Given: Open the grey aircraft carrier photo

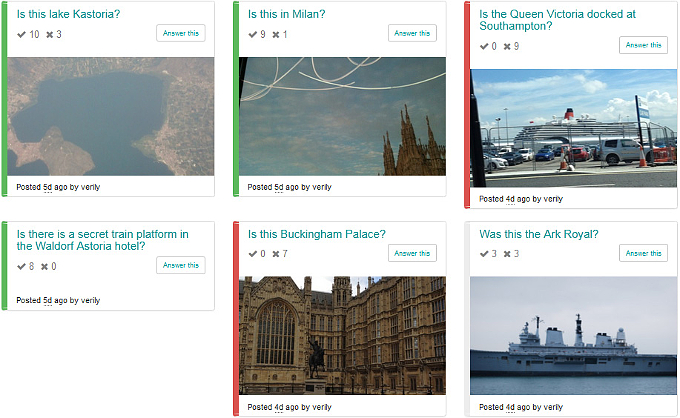Looking at the screenshot, I should click(x=573, y=336).
